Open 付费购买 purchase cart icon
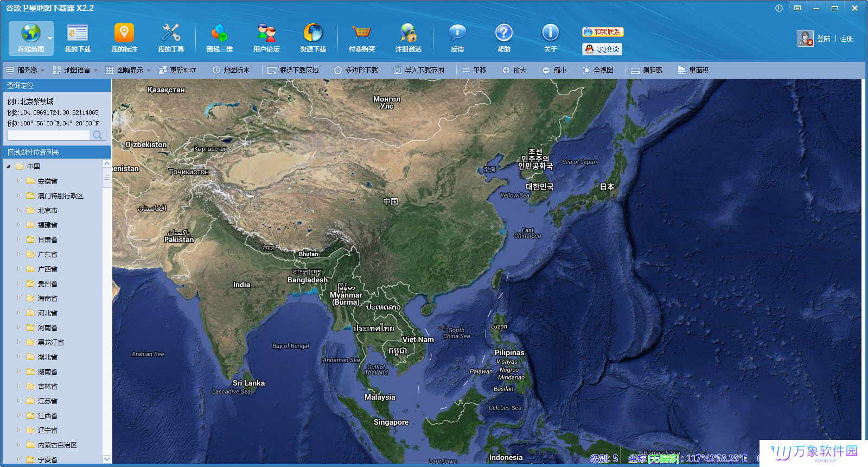Image resolution: width=868 pixels, height=467 pixels. pos(362,38)
